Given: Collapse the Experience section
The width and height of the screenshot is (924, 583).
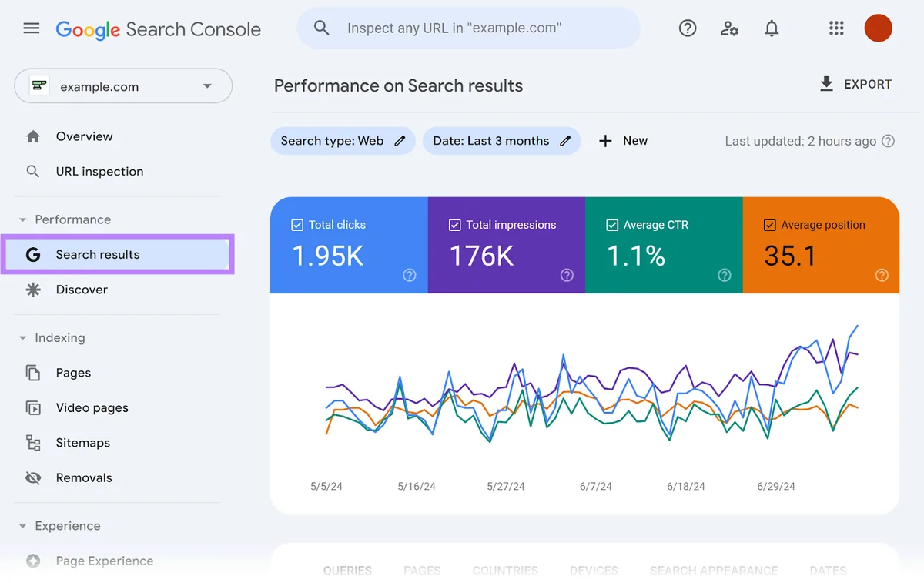Looking at the screenshot, I should click(22, 526).
